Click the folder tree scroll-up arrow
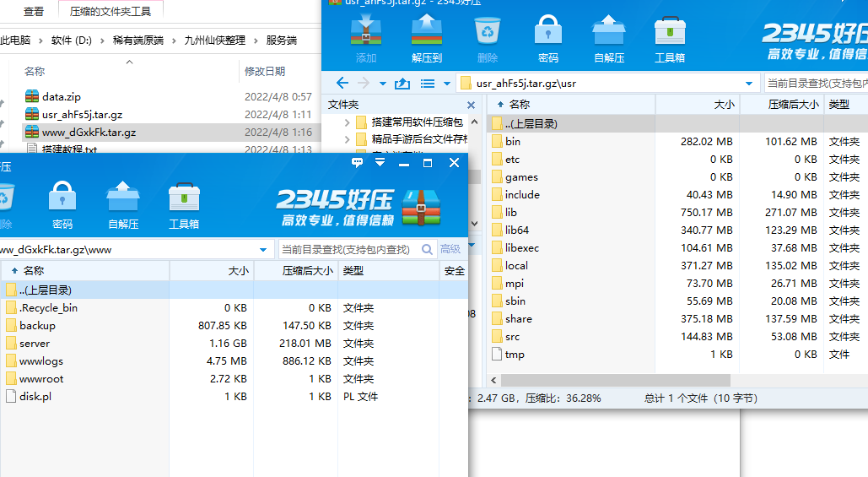 coord(474,122)
